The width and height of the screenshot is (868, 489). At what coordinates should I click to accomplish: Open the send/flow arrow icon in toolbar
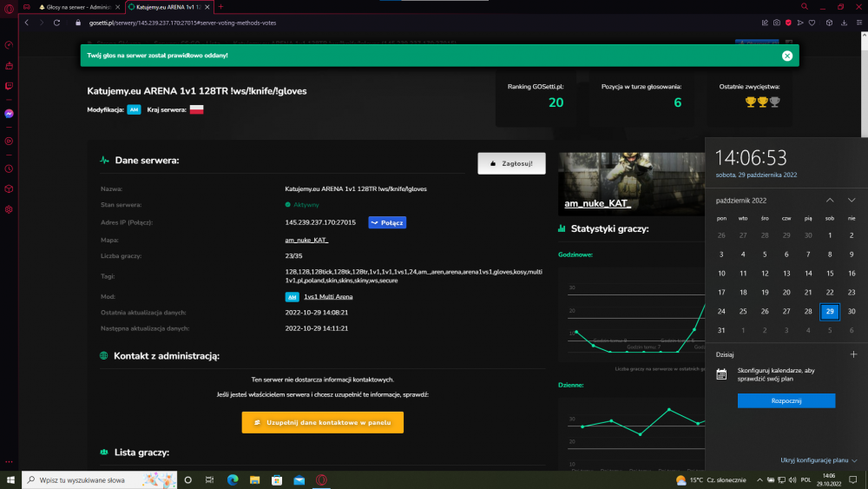coord(800,23)
